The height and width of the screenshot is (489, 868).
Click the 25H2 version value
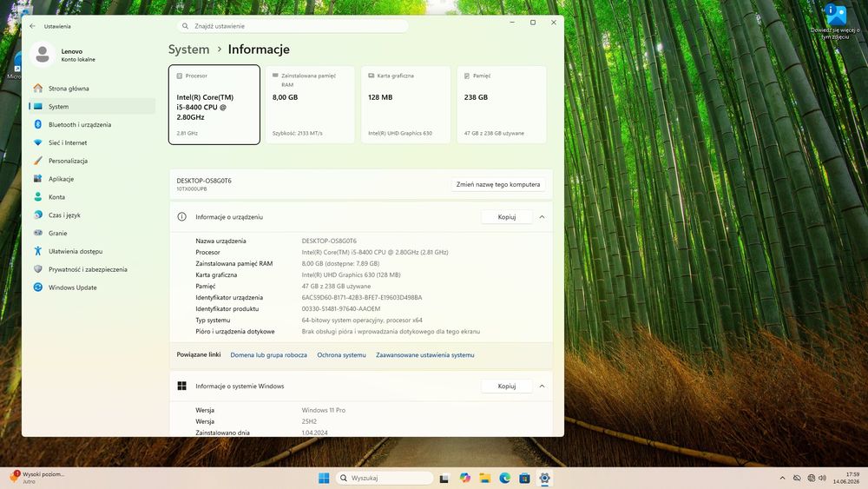pyautogui.click(x=309, y=421)
